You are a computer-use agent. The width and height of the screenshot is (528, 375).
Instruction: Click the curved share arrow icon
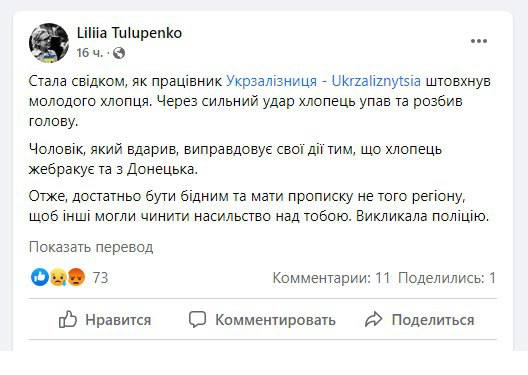[373, 319]
